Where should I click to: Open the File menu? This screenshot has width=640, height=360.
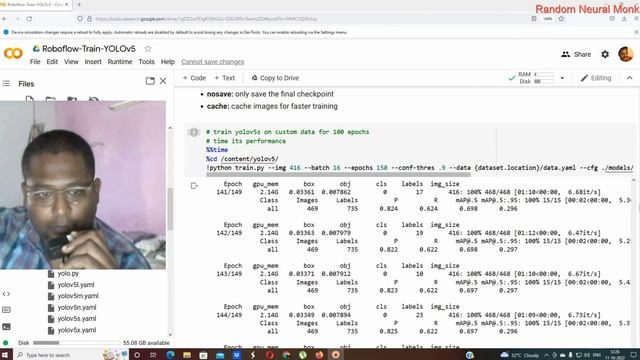point(35,62)
